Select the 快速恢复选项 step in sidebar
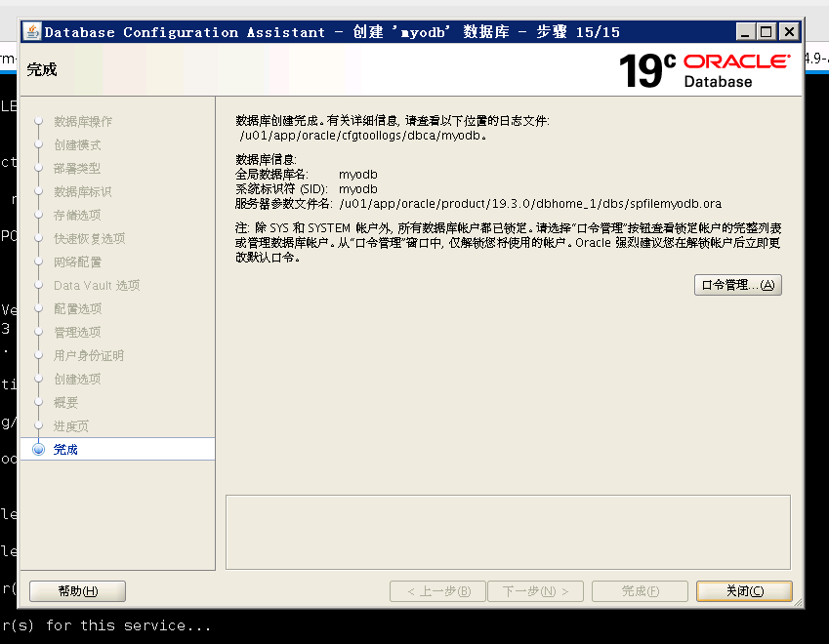Viewport: 829px width, 644px height. [x=90, y=239]
